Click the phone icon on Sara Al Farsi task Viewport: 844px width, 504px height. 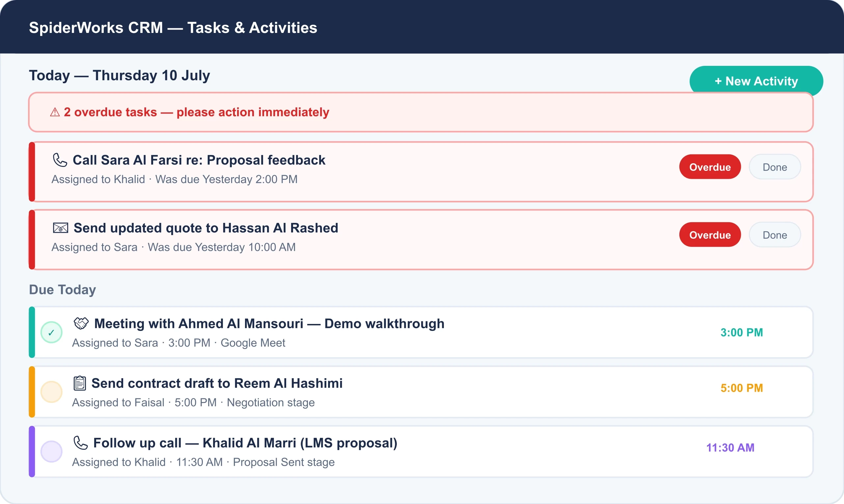tap(60, 160)
